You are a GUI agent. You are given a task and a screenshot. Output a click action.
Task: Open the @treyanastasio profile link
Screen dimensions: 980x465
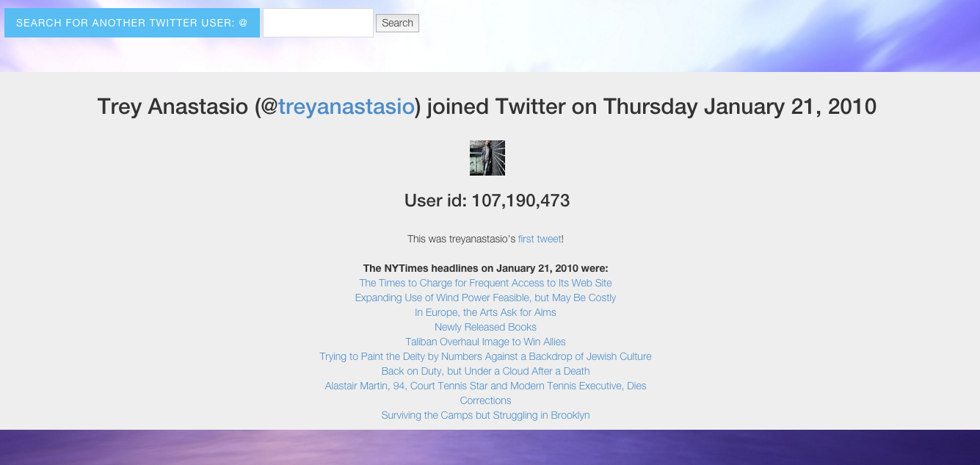346,107
